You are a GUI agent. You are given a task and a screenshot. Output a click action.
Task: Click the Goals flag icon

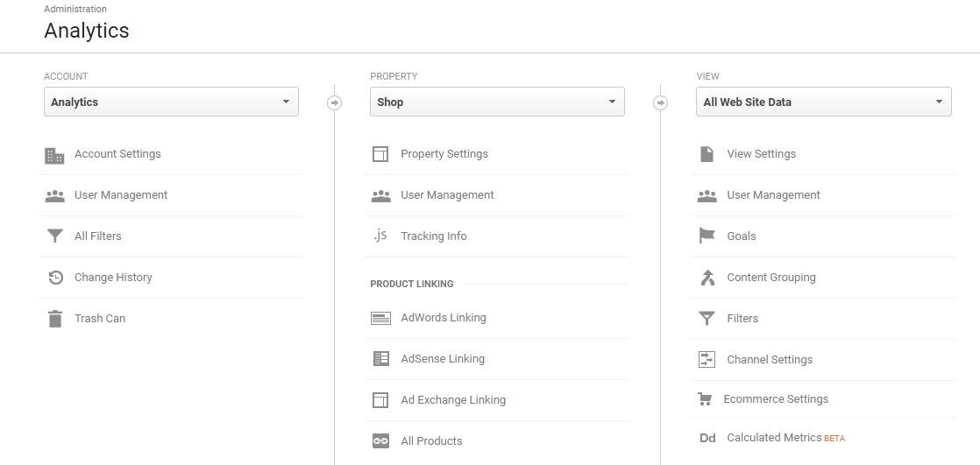707,236
